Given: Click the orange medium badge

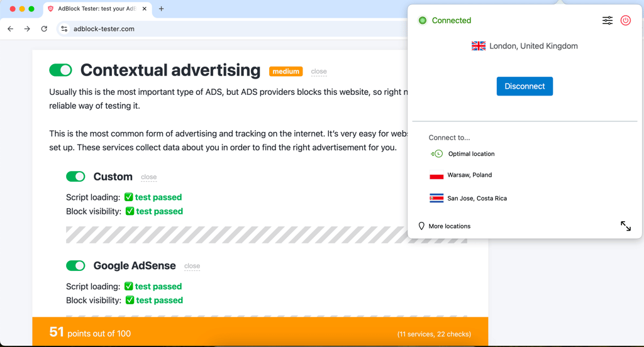Looking at the screenshot, I should (286, 72).
